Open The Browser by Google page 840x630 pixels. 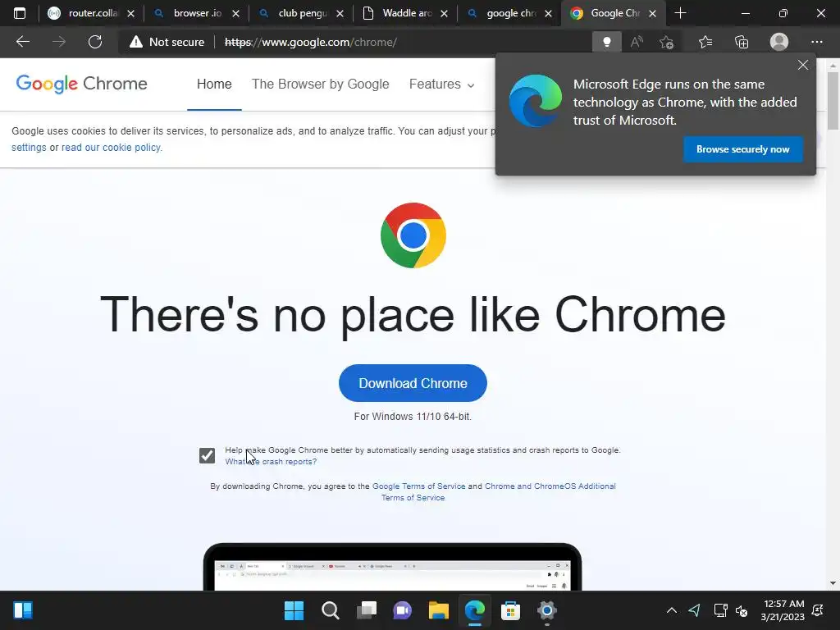tap(321, 84)
